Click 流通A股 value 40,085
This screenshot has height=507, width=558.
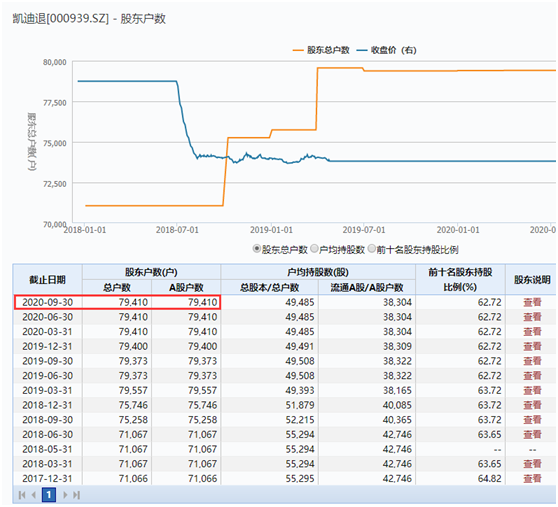(x=397, y=405)
